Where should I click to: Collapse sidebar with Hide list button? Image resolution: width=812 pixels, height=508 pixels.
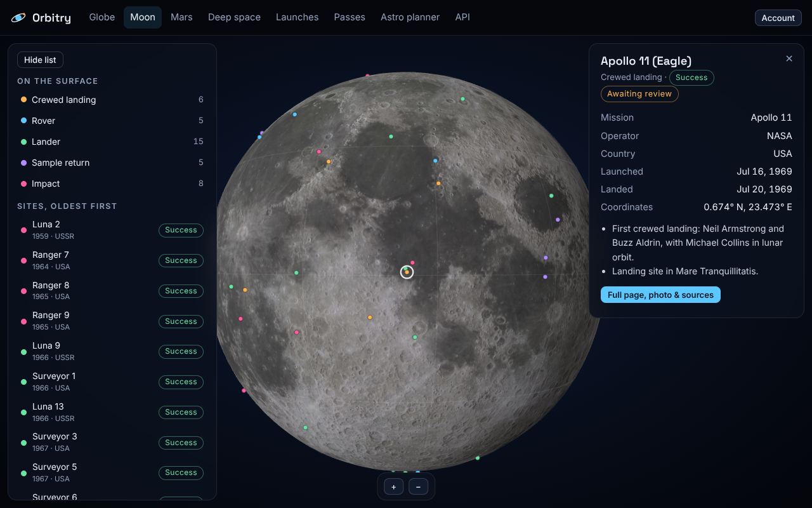pyautogui.click(x=40, y=60)
